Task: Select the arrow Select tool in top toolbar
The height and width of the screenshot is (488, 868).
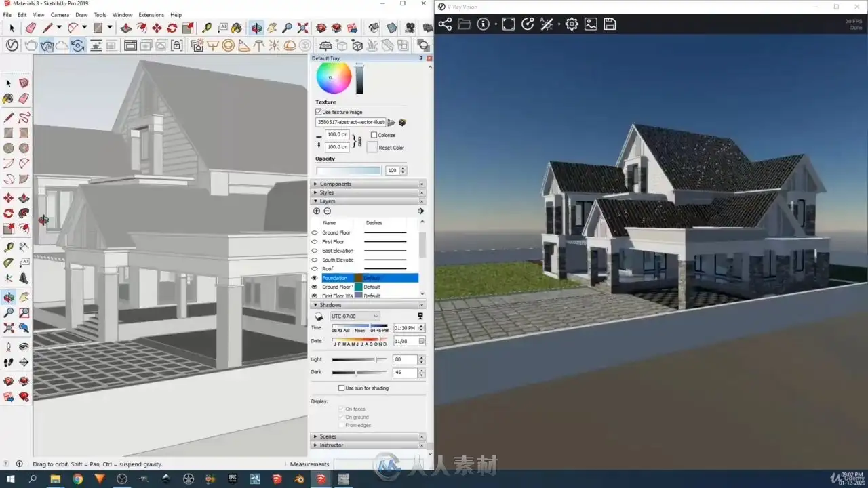Action: click(12, 28)
